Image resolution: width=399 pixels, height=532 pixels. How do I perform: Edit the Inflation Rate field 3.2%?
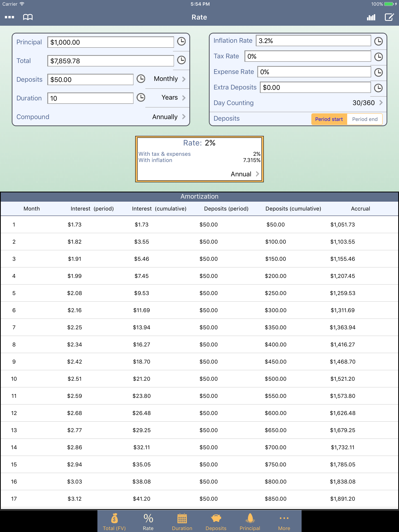313,41
